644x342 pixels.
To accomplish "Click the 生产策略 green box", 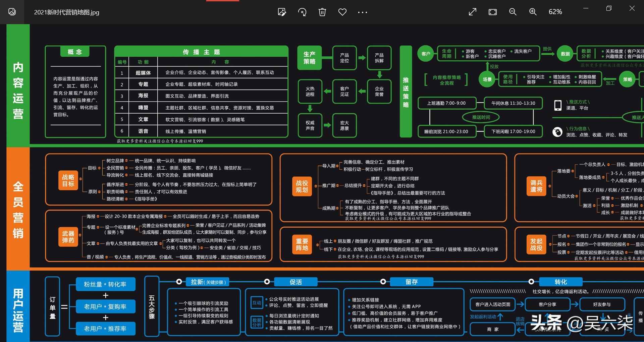I will point(310,58).
